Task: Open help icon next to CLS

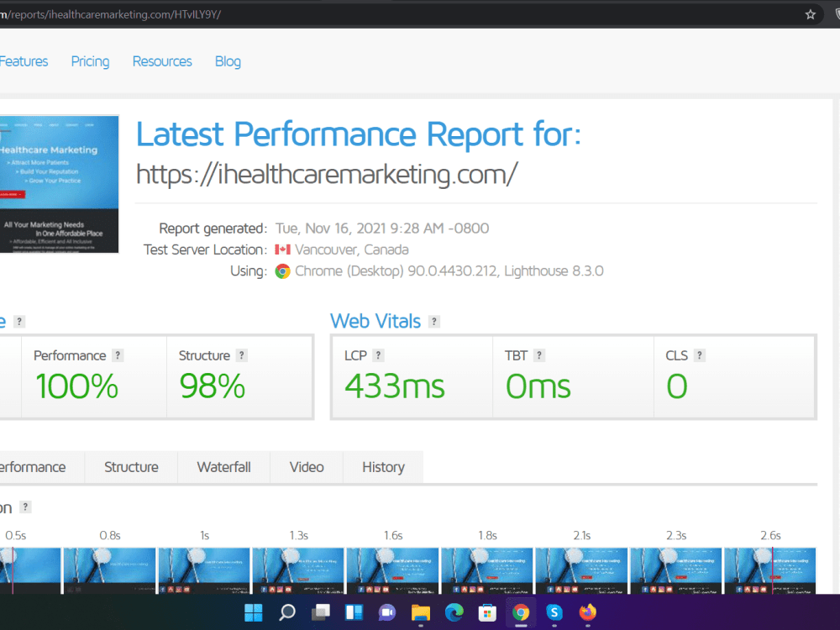Action: pos(699,355)
